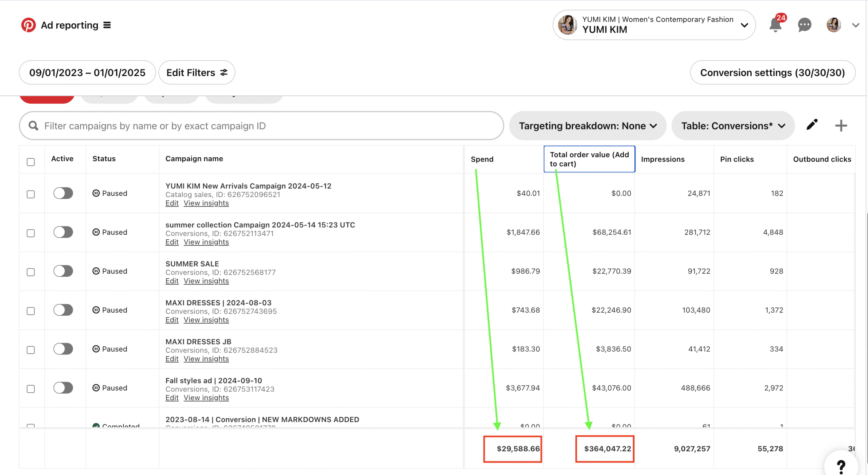Check the select-all campaigns header checkbox

(31, 162)
